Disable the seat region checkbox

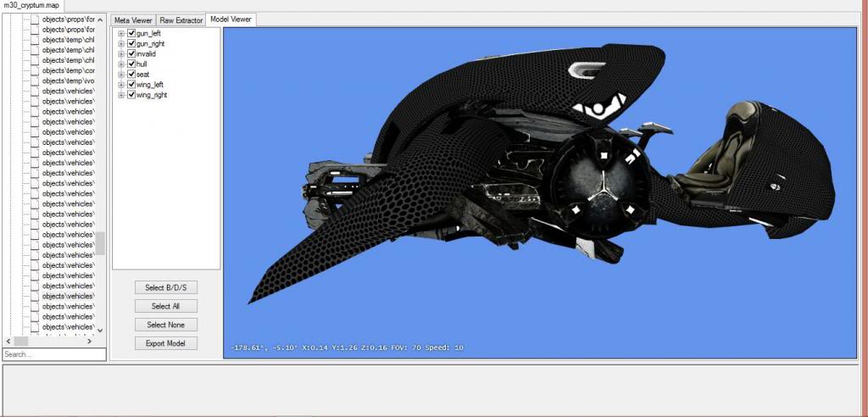pos(131,75)
